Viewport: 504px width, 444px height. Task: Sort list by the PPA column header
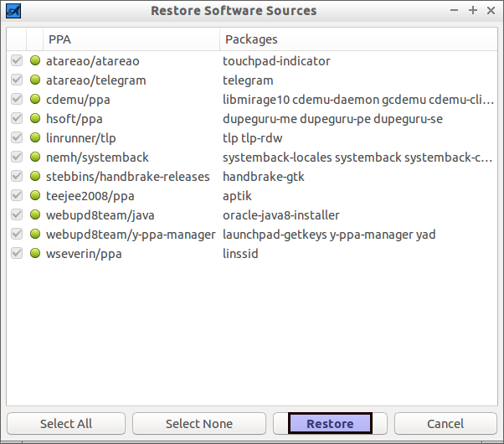(x=131, y=39)
